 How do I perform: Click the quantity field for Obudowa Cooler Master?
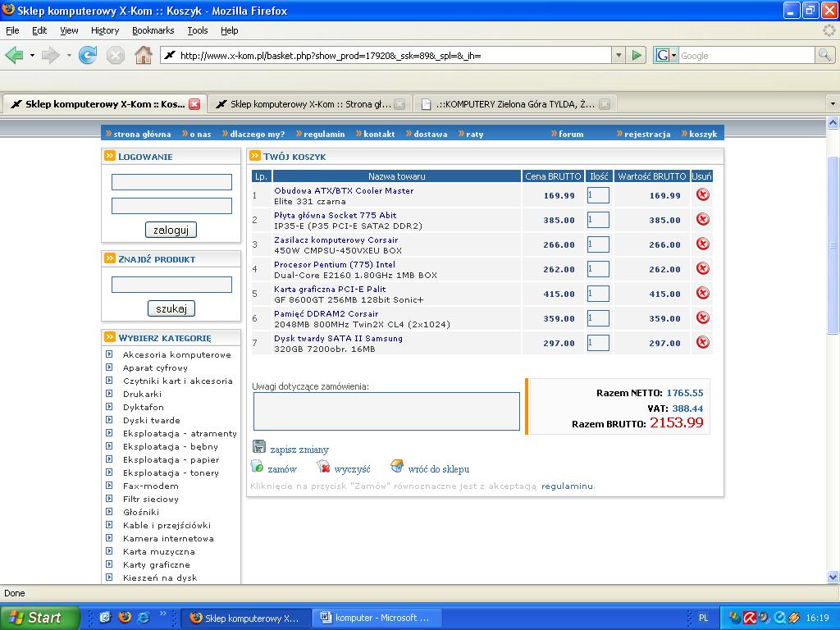coord(598,195)
